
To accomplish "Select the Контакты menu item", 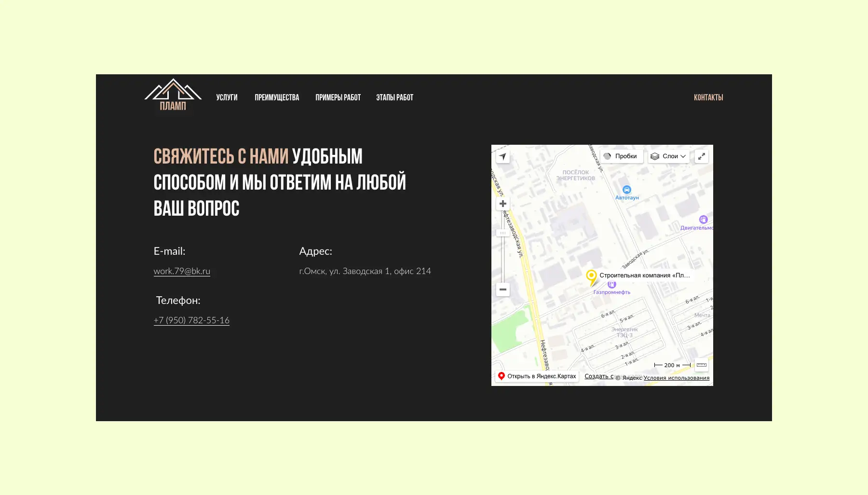I will tap(708, 97).
